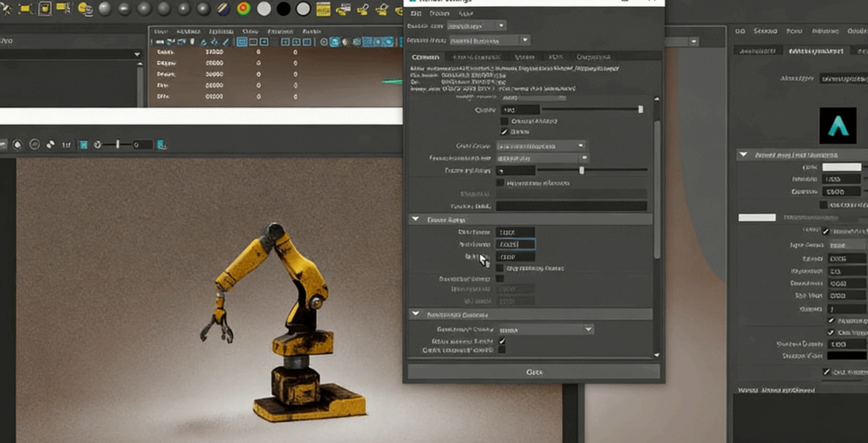The width and height of the screenshot is (868, 443).
Task: Collapse the Frame Range section
Action: (x=415, y=220)
